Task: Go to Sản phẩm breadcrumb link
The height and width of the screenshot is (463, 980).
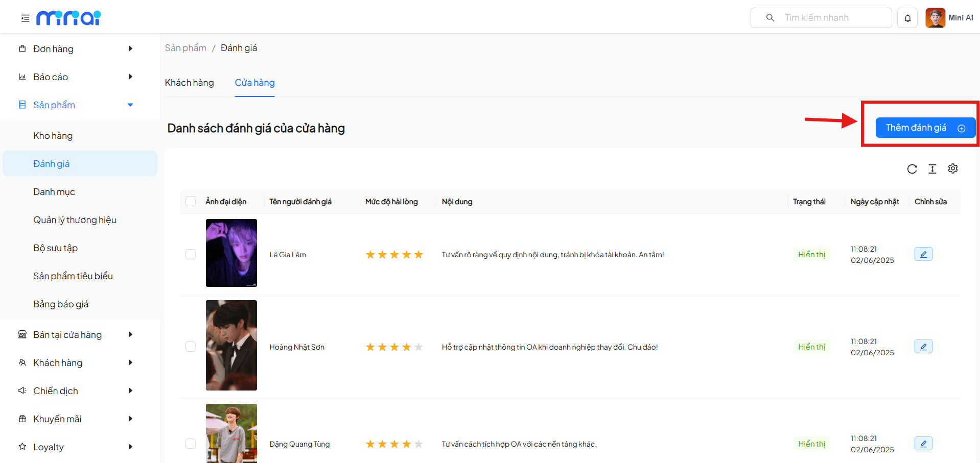Action: pyautogui.click(x=185, y=48)
